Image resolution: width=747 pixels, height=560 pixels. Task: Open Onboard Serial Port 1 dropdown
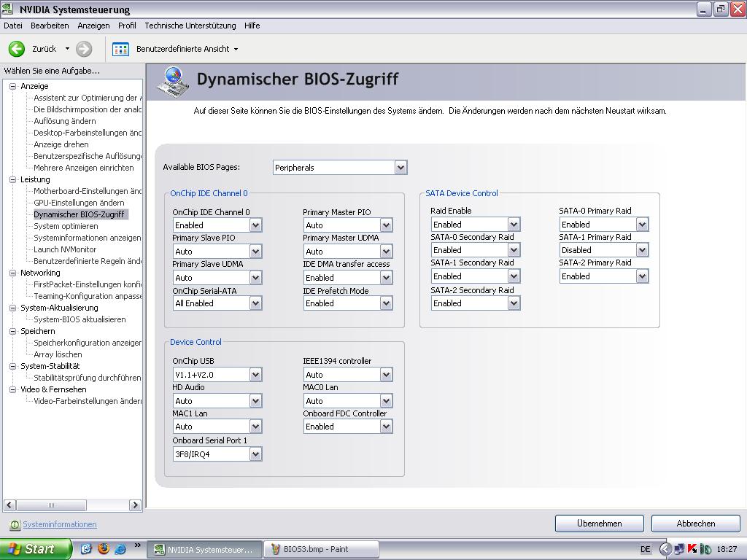click(x=217, y=454)
